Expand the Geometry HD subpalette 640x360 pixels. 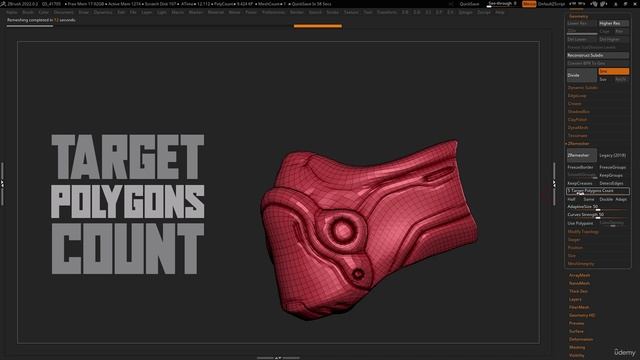pos(582,315)
